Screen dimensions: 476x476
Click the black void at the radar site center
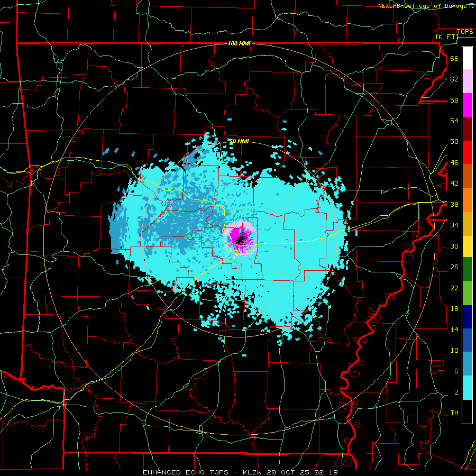click(241, 240)
